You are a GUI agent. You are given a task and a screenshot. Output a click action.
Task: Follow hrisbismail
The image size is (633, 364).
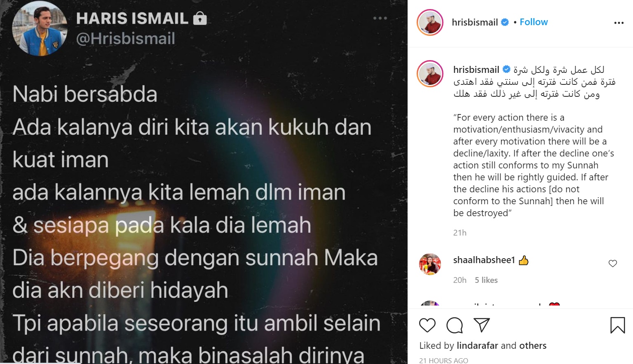click(534, 22)
